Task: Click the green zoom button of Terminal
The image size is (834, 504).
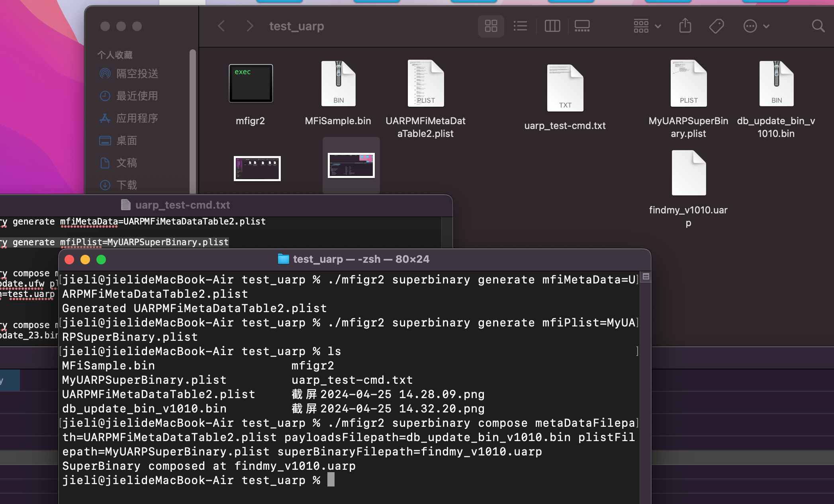Action: [x=101, y=260]
